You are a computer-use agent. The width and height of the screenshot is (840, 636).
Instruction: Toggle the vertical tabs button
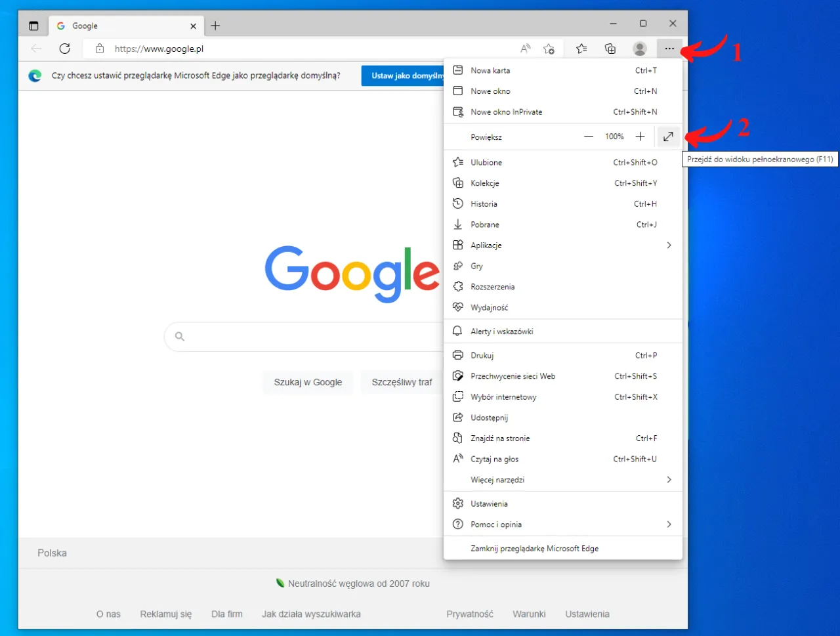[x=33, y=26]
